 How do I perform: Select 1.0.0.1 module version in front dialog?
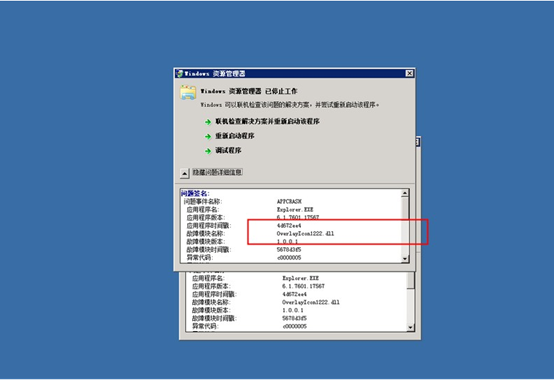pos(287,242)
